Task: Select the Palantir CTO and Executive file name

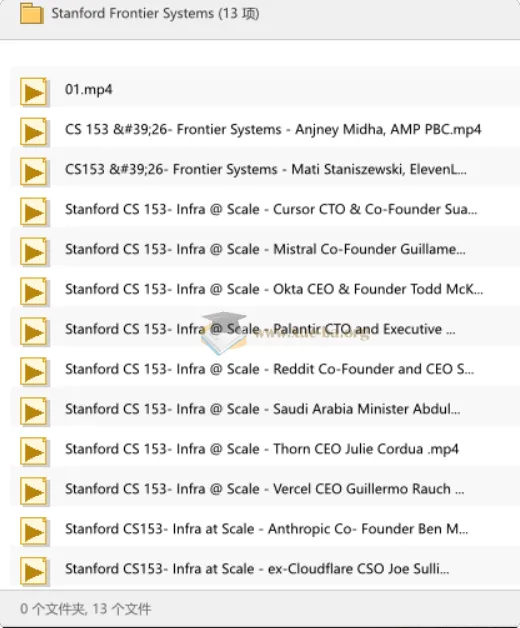Action: click(x=260, y=329)
